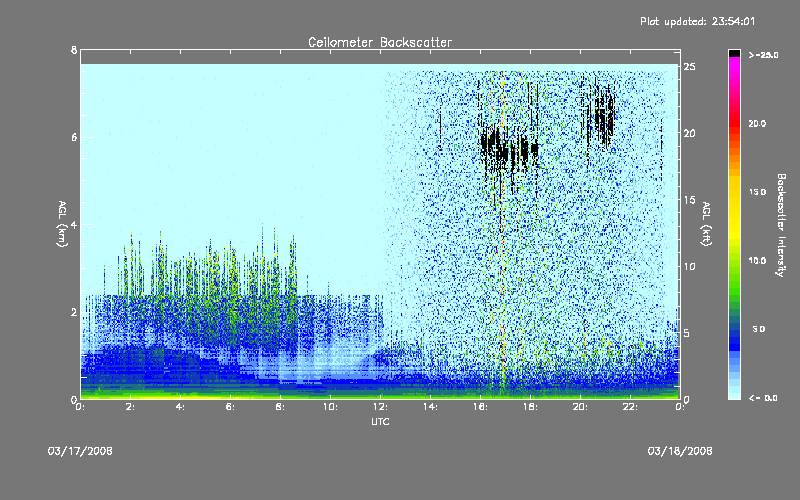
Task: Click the x-axis tick label 22:
Action: pos(630,407)
